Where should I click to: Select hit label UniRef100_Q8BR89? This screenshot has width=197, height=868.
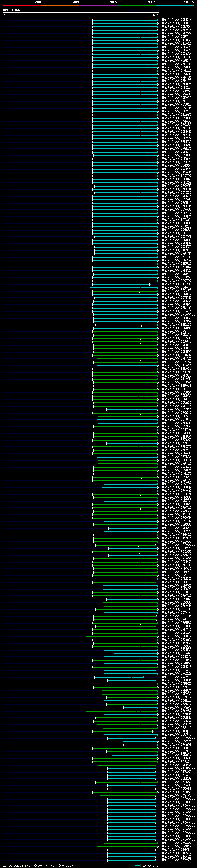pos(177,779)
